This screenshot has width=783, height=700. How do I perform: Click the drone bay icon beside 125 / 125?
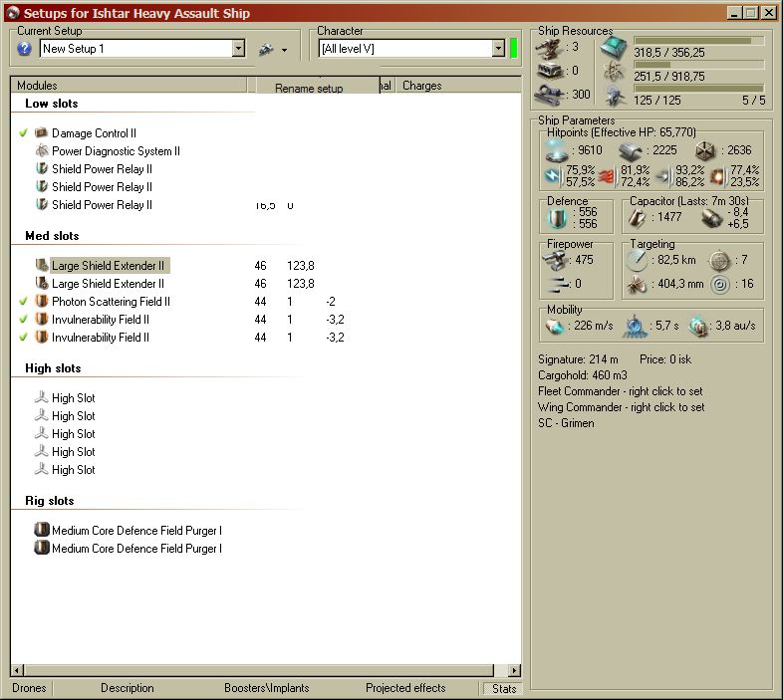pyautogui.click(x=615, y=96)
